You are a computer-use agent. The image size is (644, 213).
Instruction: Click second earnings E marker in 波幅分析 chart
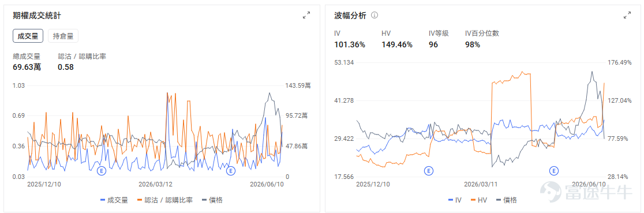click(554, 170)
